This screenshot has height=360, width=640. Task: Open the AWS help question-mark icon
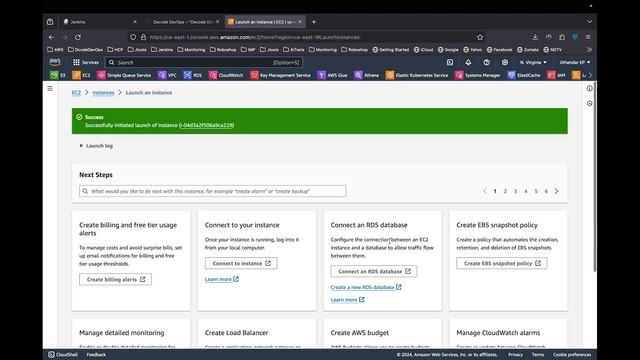pos(487,62)
